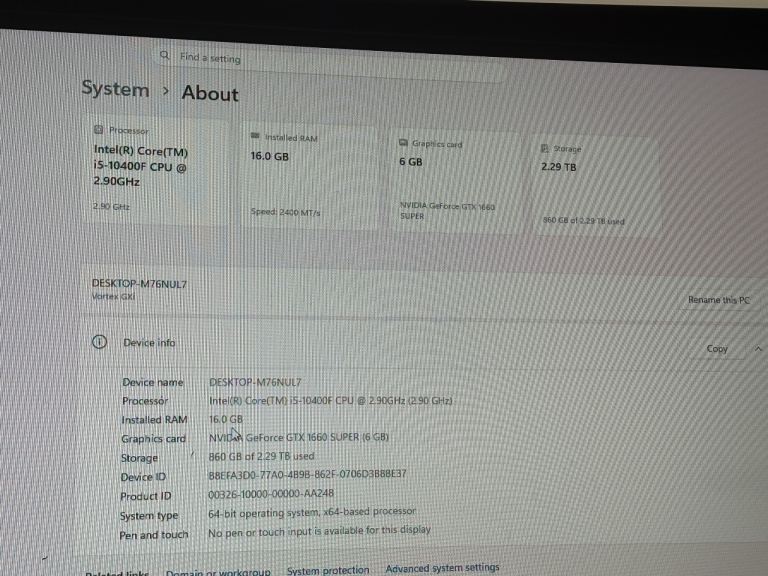Go back to System in breadcrumb
Image resolution: width=768 pixels, height=576 pixels.
[115, 89]
